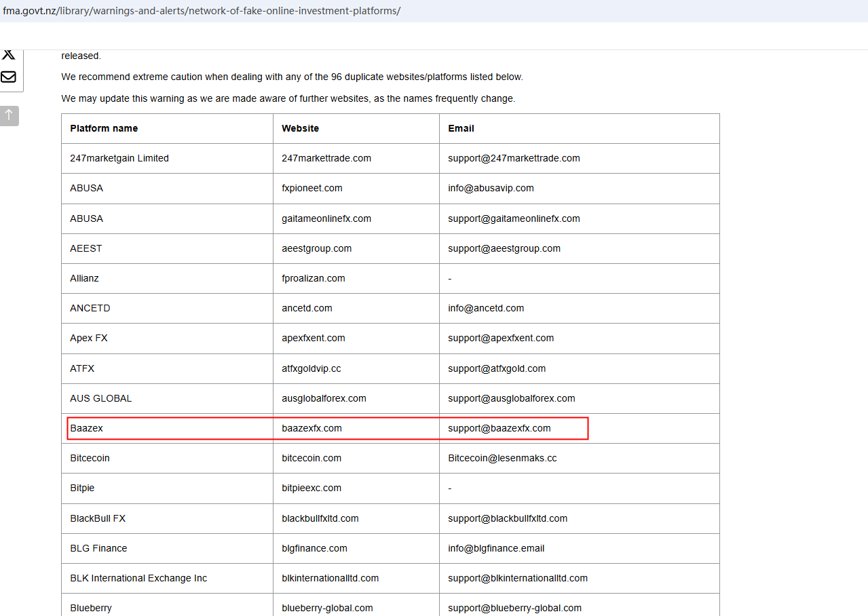868x616 pixels.
Task: Select the 247markettrade.com website cell
Action: (326, 158)
